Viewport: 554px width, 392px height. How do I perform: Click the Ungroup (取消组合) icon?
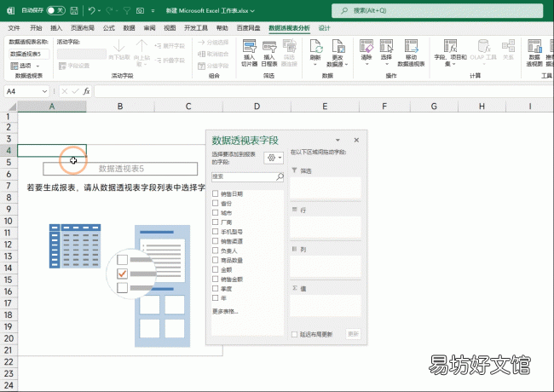click(201, 54)
